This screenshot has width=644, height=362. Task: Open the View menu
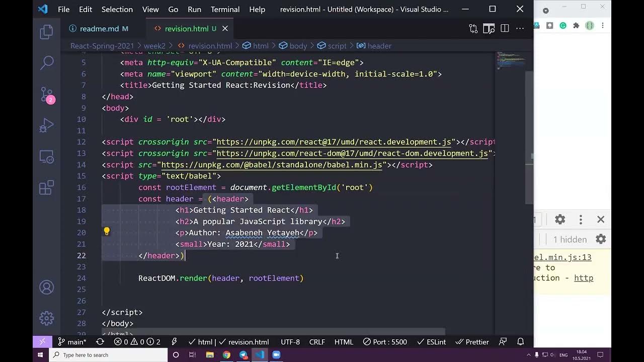[150, 9]
